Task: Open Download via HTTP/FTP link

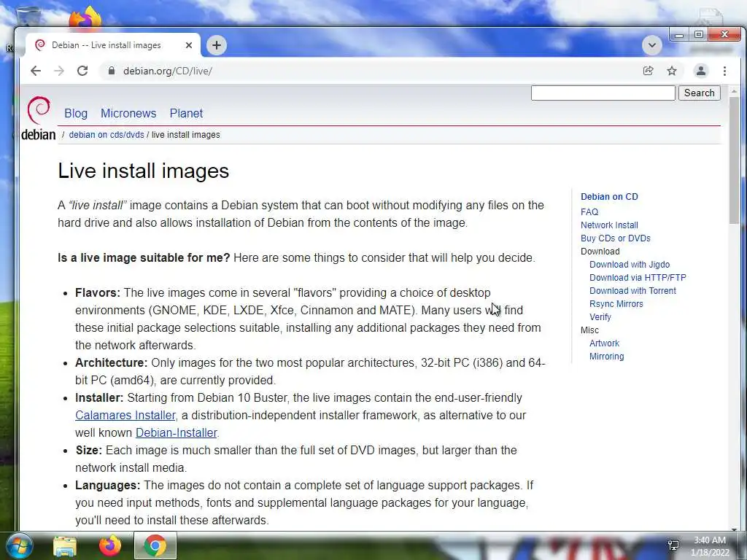Action: click(x=638, y=278)
